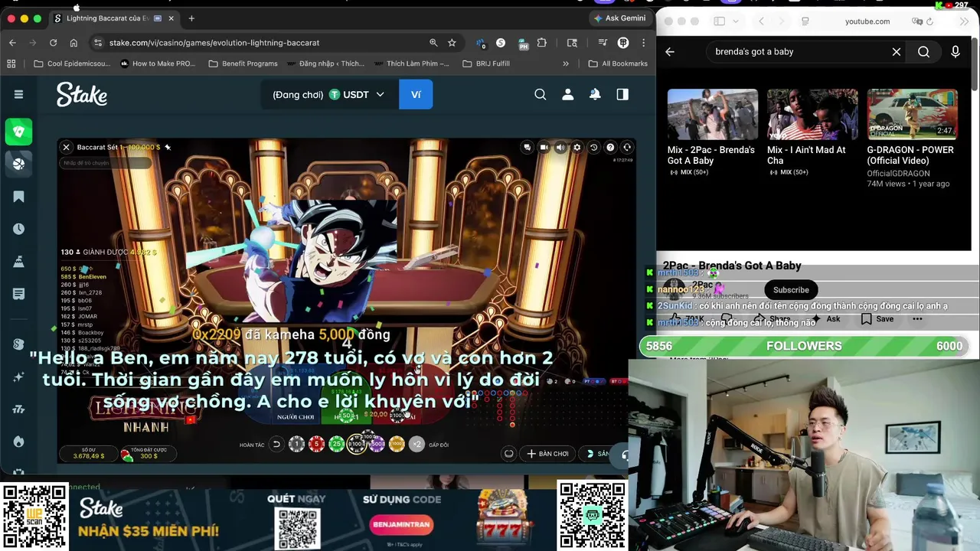Clear YouTube search text with X
This screenshot has height=551, width=980.
[897, 51]
